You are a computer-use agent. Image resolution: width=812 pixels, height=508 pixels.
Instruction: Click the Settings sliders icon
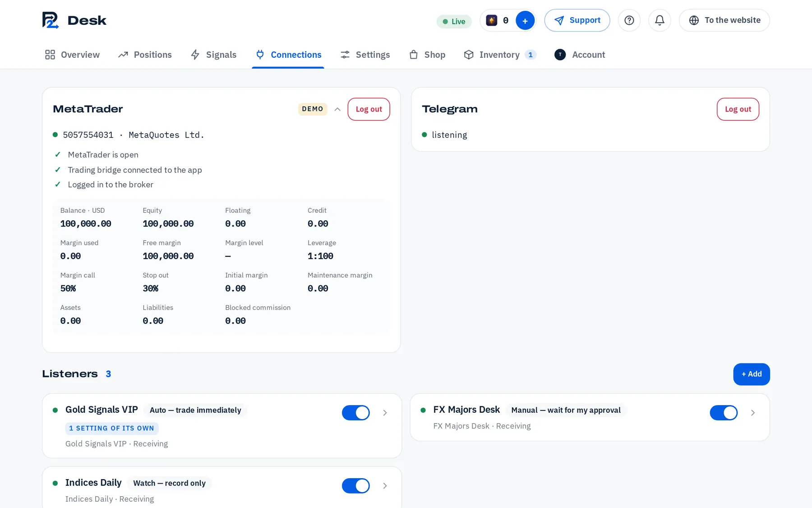(x=345, y=55)
